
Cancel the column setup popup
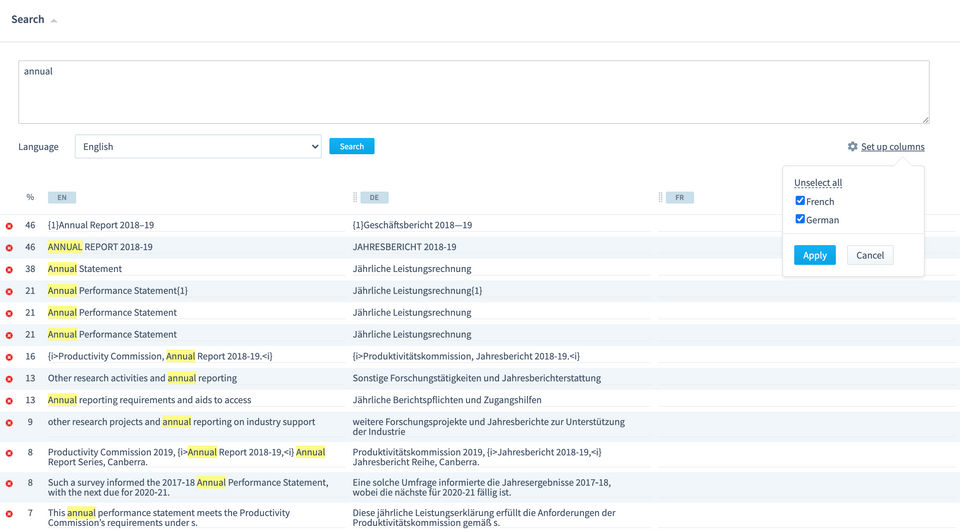[869, 255]
